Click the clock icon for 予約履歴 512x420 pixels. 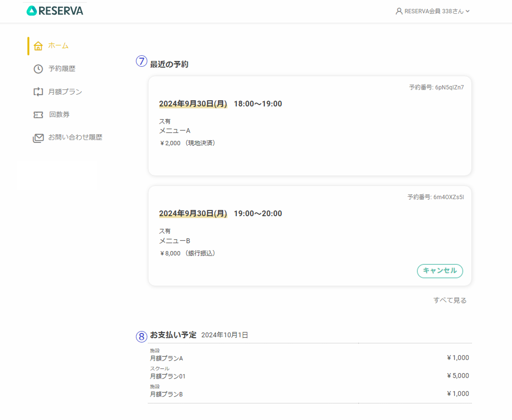[x=38, y=69]
